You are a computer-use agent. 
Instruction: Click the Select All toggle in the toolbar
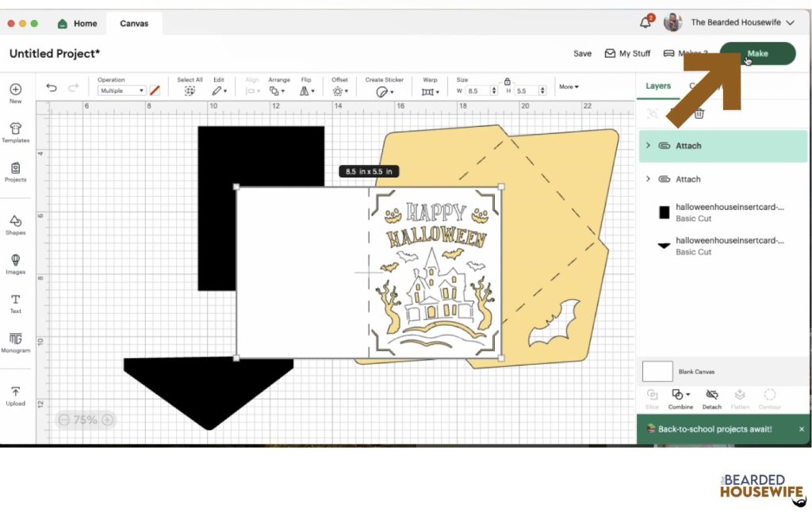[190, 89]
